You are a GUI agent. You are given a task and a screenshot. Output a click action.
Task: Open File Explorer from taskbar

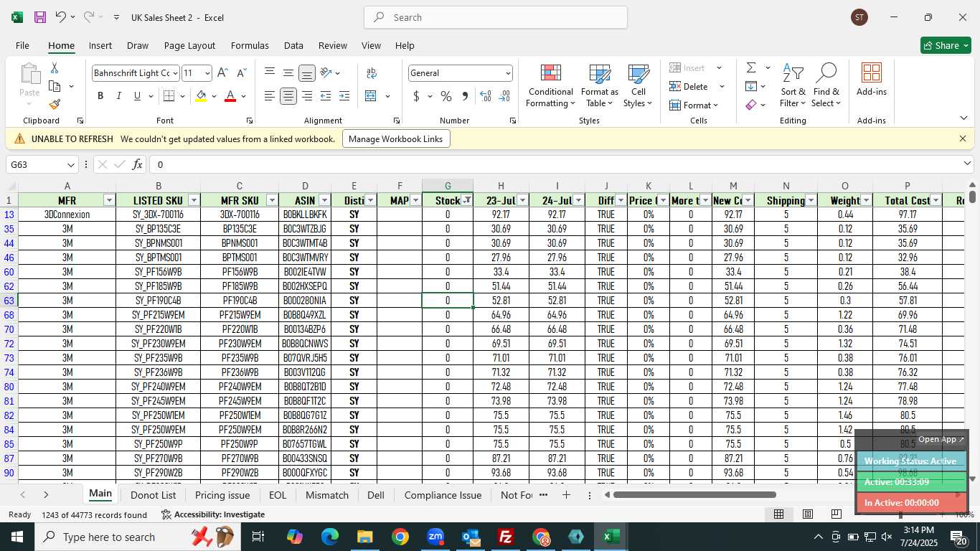(364, 537)
